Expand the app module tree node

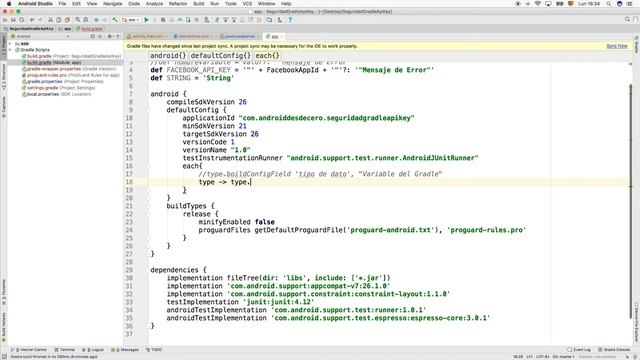(x=10, y=43)
